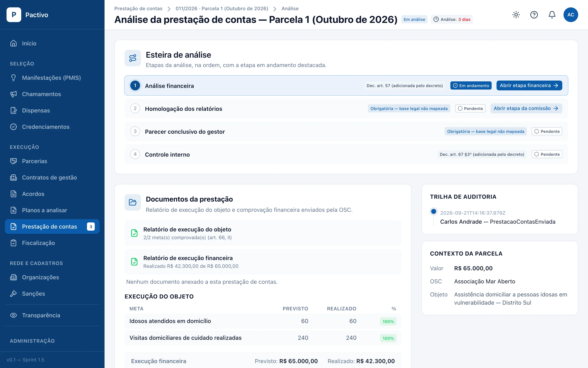This screenshot has height=368, width=588.
Task: Click Associação Mar Aberto OSC value
Action: (484, 281)
